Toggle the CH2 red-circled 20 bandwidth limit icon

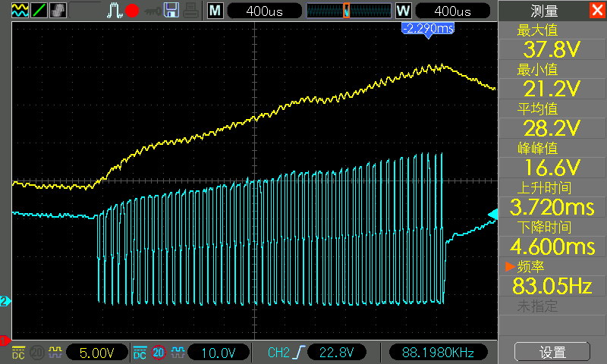tap(159, 353)
